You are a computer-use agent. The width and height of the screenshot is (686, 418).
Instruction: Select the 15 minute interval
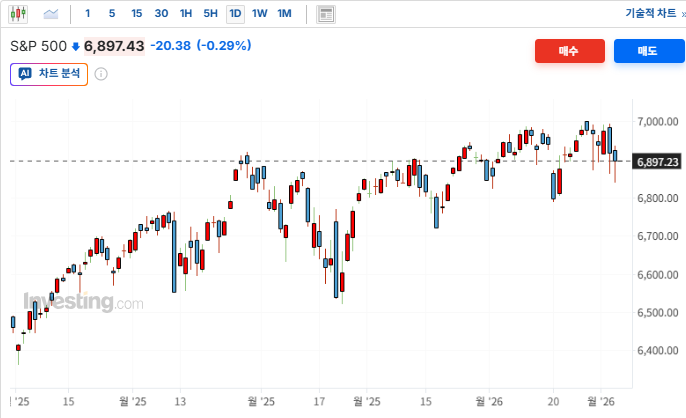(x=136, y=14)
